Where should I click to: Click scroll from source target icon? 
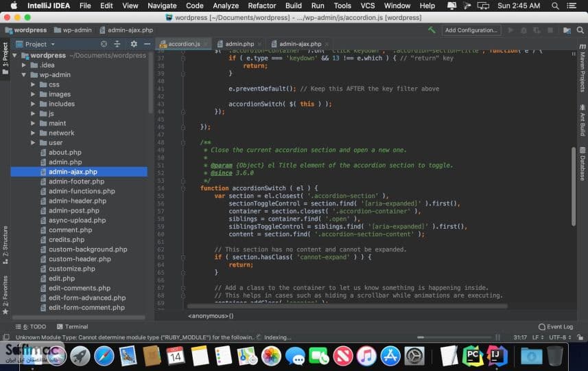[x=104, y=44]
